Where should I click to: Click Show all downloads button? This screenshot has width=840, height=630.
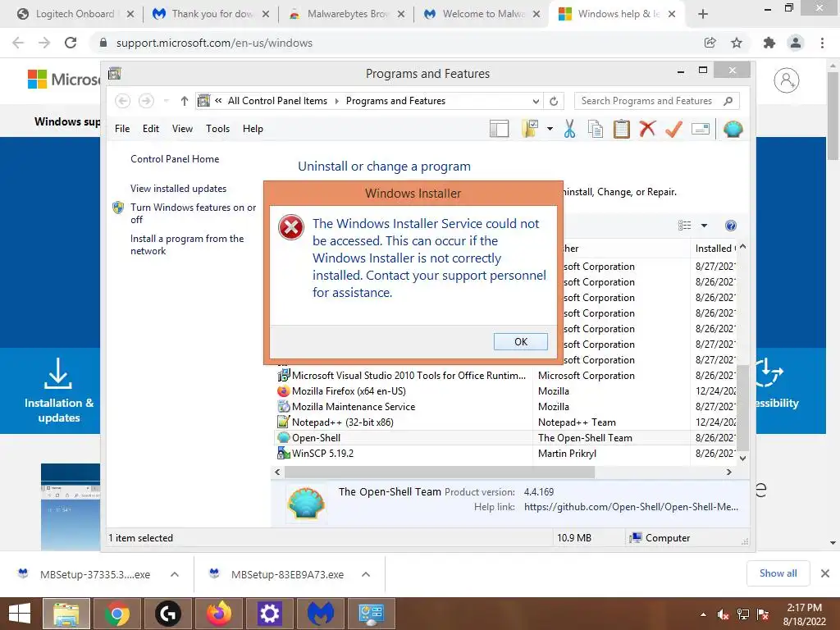click(778, 573)
